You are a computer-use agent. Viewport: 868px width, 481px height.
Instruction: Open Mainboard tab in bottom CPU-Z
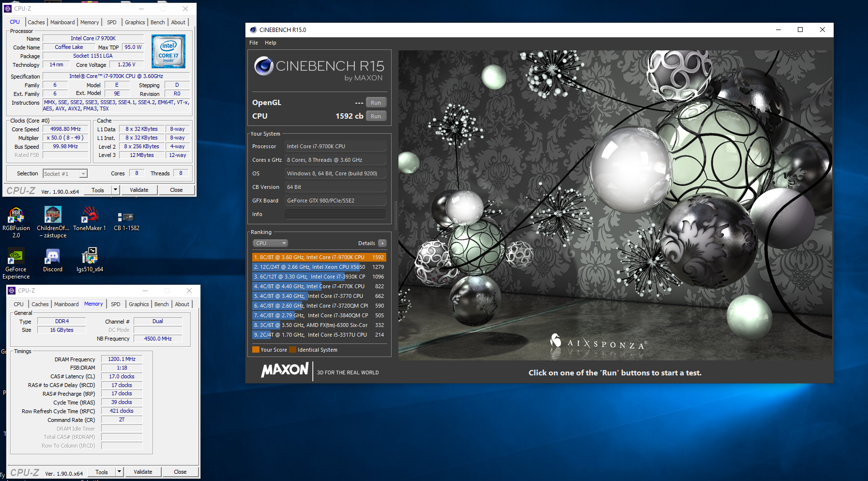[x=66, y=304]
